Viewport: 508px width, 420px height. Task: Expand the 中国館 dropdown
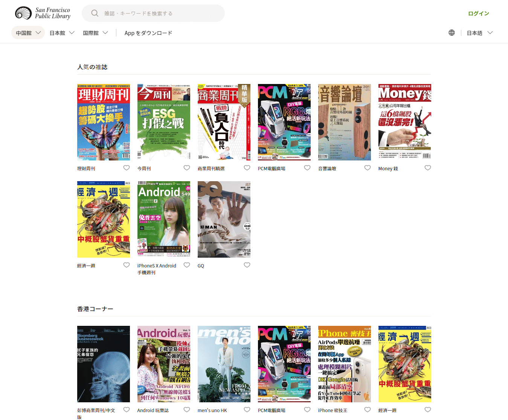(x=27, y=33)
